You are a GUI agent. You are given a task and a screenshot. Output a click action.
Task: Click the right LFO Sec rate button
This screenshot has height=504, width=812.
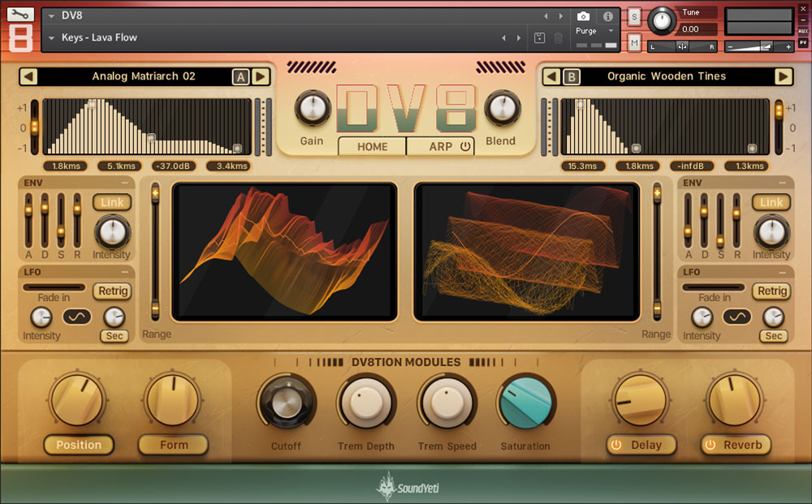click(774, 336)
